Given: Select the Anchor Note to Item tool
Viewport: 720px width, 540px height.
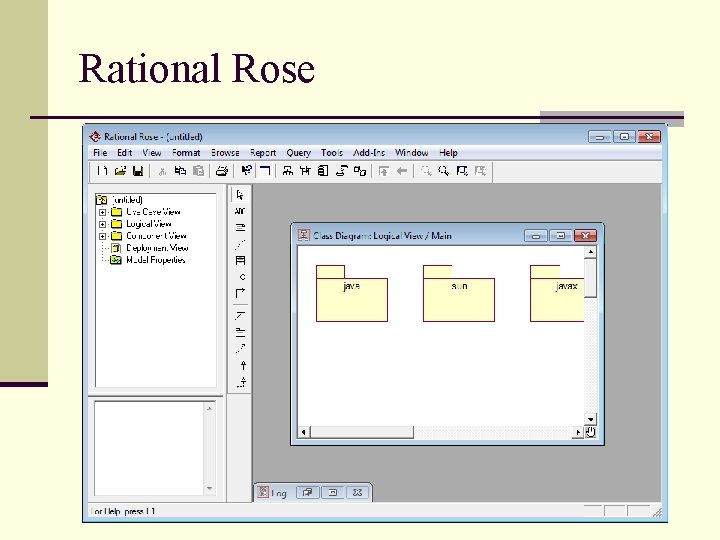Looking at the screenshot, I should click(x=240, y=244).
